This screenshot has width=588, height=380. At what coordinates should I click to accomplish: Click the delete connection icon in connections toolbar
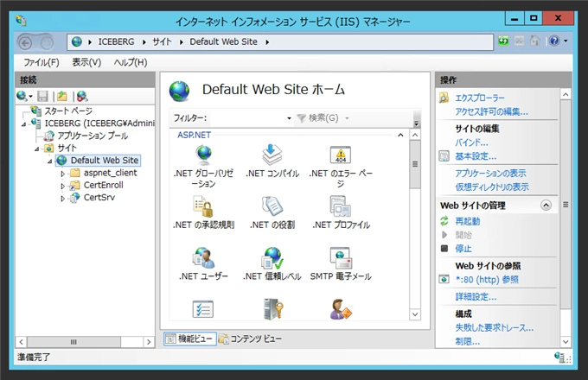pos(82,97)
